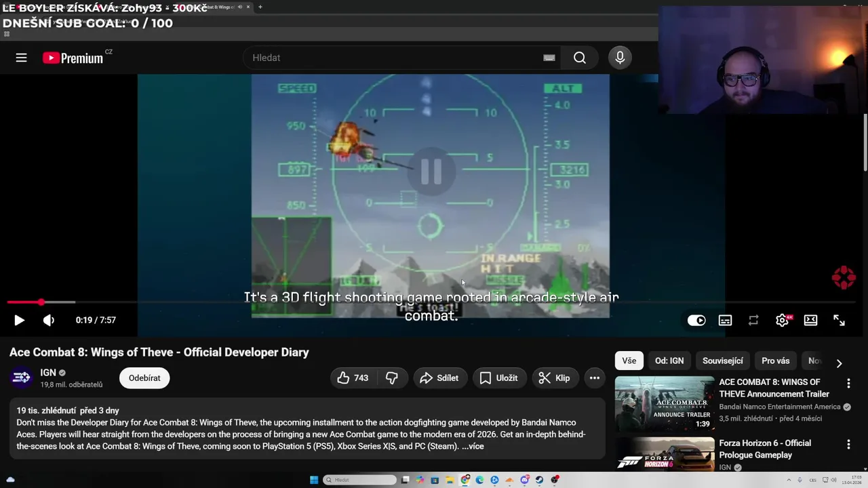The height and width of the screenshot is (488, 868).
Task: Open the IGN channel avatar
Action: coord(21,378)
